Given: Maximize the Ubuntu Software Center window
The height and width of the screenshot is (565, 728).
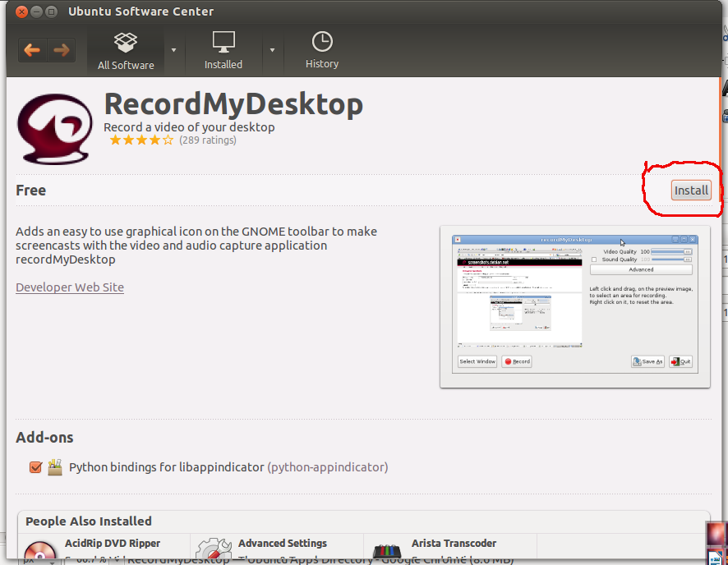Looking at the screenshot, I should coord(51,11).
